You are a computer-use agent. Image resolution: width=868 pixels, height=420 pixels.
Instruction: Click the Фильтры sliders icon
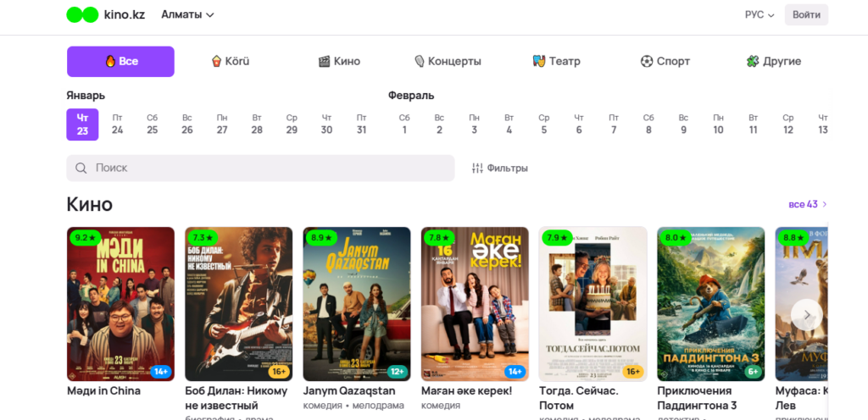pyautogui.click(x=477, y=168)
